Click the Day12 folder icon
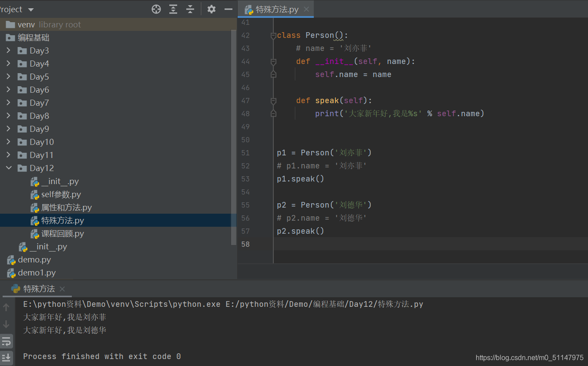Image resolution: width=588 pixels, height=366 pixels. [x=22, y=168]
